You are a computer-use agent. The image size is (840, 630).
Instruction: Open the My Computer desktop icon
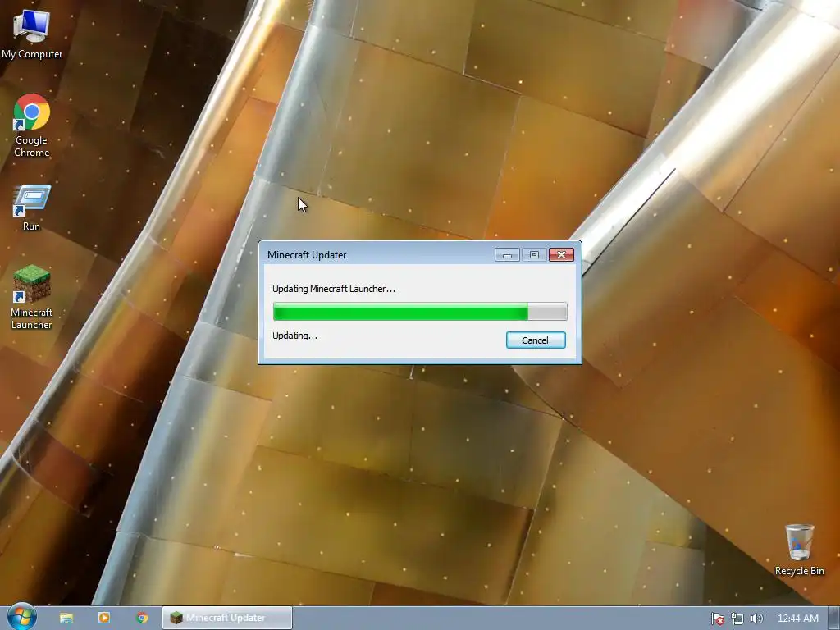click(32, 33)
